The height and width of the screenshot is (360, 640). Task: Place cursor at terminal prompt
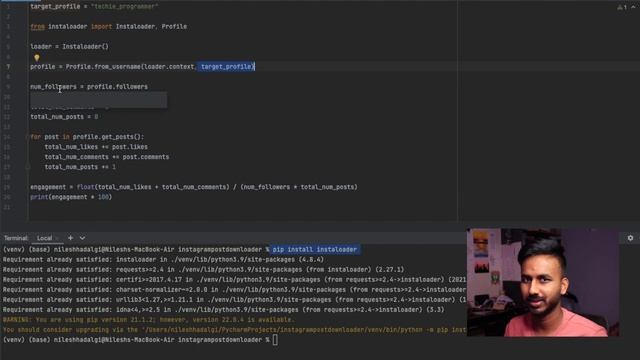coord(275,340)
